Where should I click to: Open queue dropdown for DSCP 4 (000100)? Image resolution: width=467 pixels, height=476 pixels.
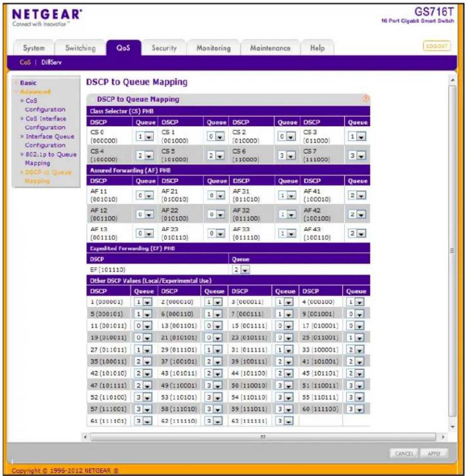(x=355, y=302)
